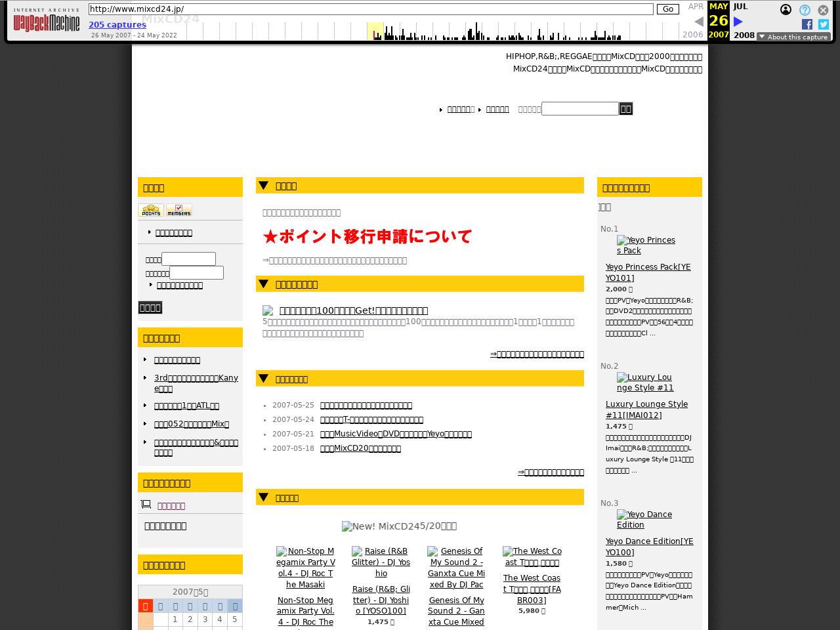Open Raise DJ Yoshio [YOSO100] text link

tap(381, 600)
